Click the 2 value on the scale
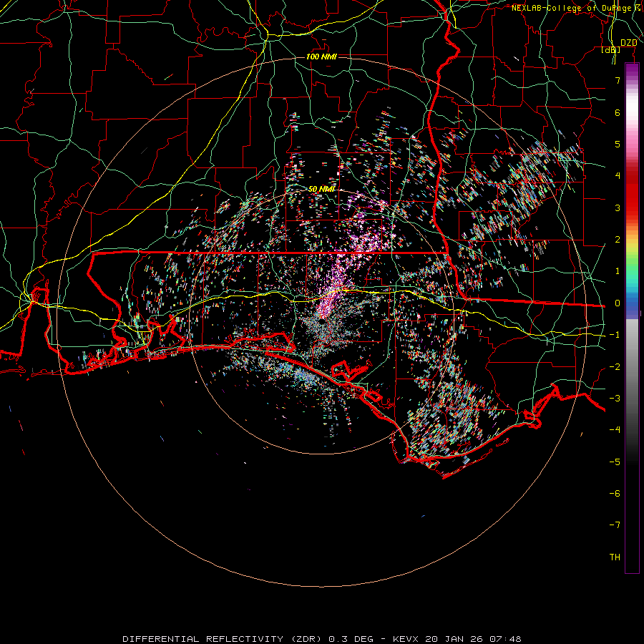This screenshot has height=644, width=644. pyautogui.click(x=618, y=240)
